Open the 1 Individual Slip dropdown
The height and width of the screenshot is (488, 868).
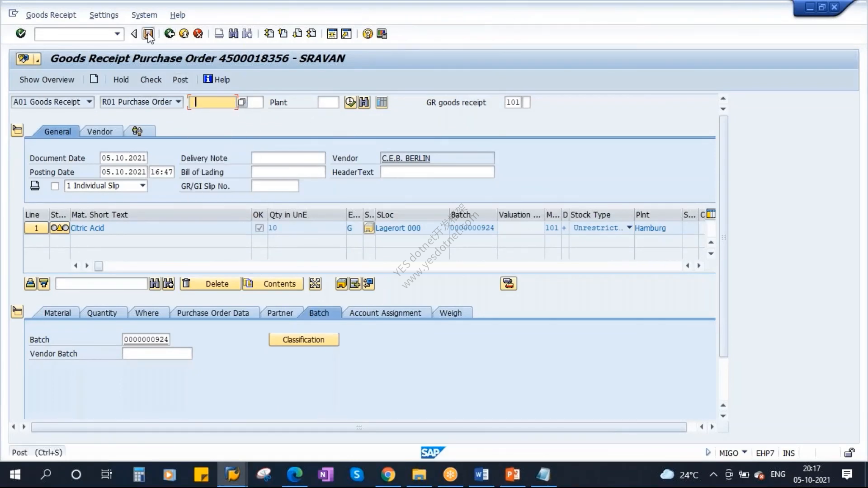[142, 186]
